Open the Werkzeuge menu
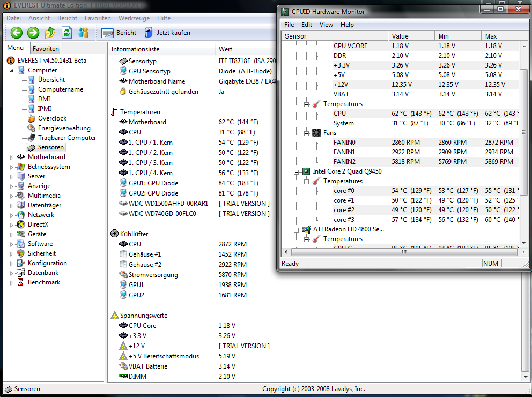532x397 pixels. coord(134,18)
